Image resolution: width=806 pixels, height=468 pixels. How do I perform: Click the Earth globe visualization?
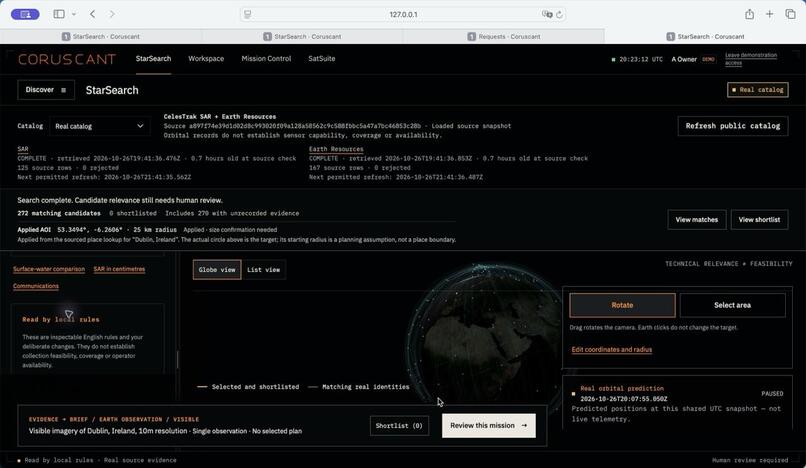[x=488, y=334]
